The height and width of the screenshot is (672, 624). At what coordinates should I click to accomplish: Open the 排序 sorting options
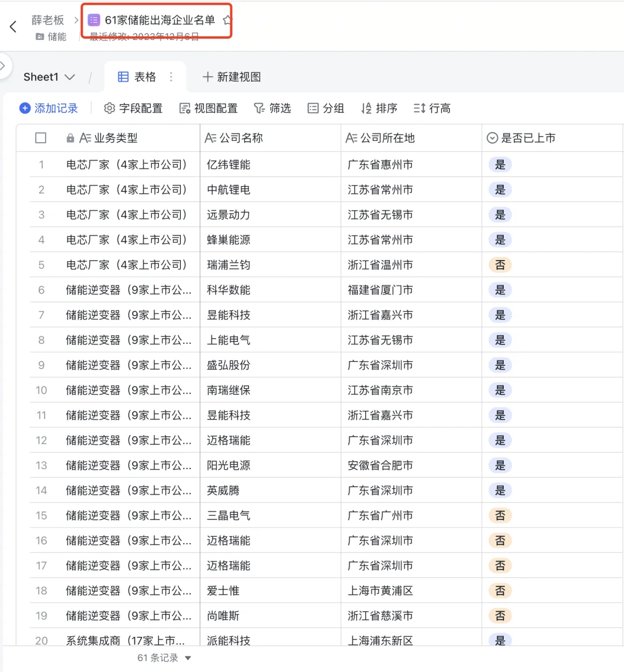coord(378,108)
